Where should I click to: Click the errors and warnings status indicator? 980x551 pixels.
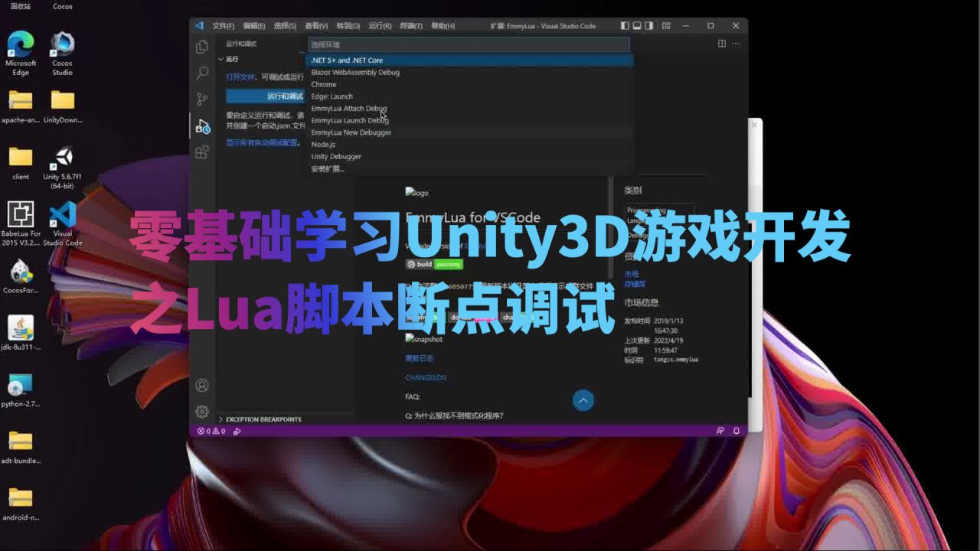click(x=211, y=431)
